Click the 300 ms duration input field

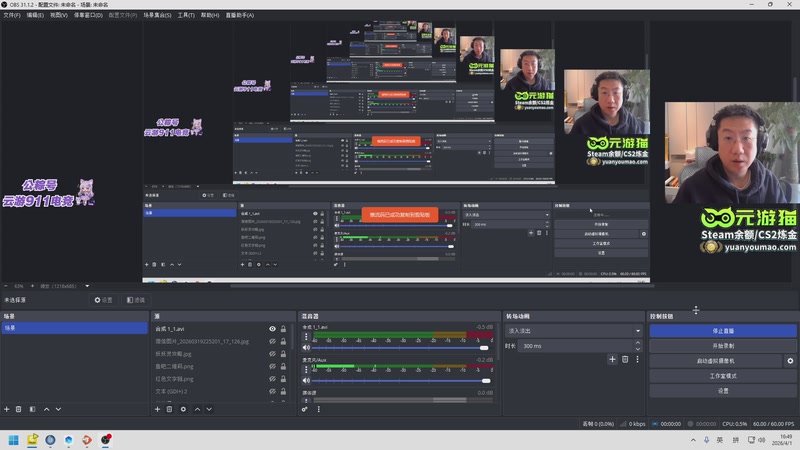577,346
